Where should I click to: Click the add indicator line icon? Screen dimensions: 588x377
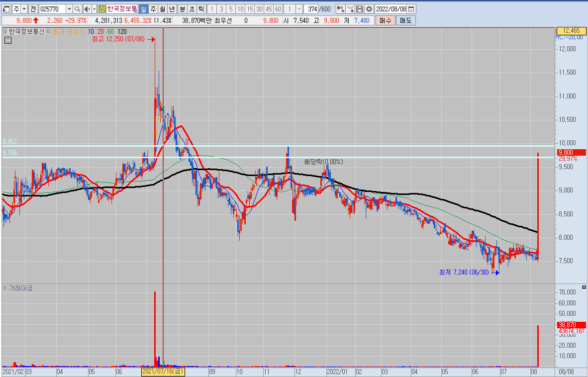click(350, 9)
